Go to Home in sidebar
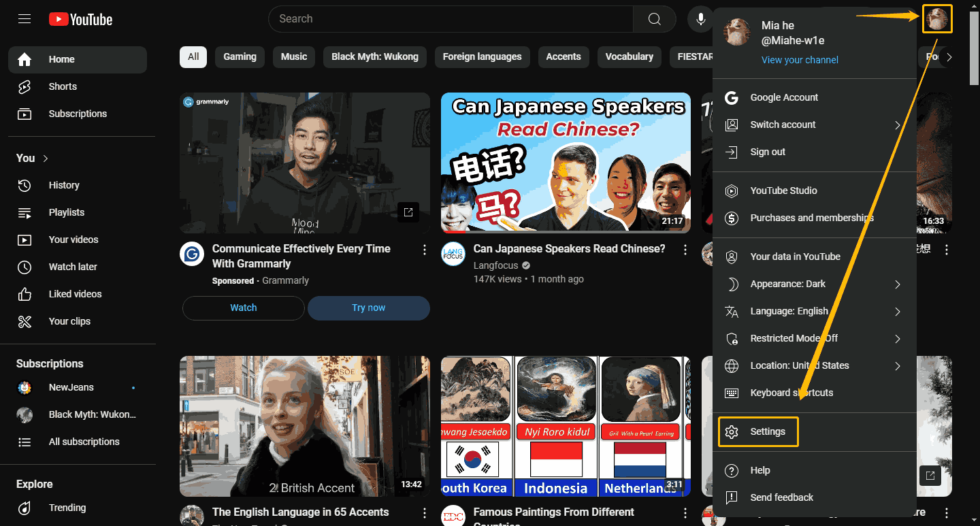Screen dimensions: 980x526 coord(78,60)
